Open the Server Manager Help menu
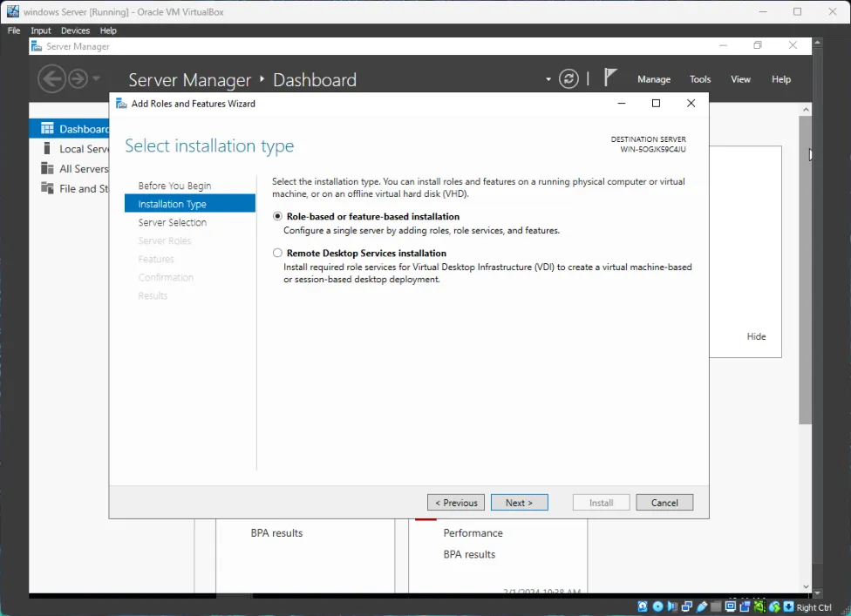Viewport: 851px width, 616px height. tap(781, 79)
